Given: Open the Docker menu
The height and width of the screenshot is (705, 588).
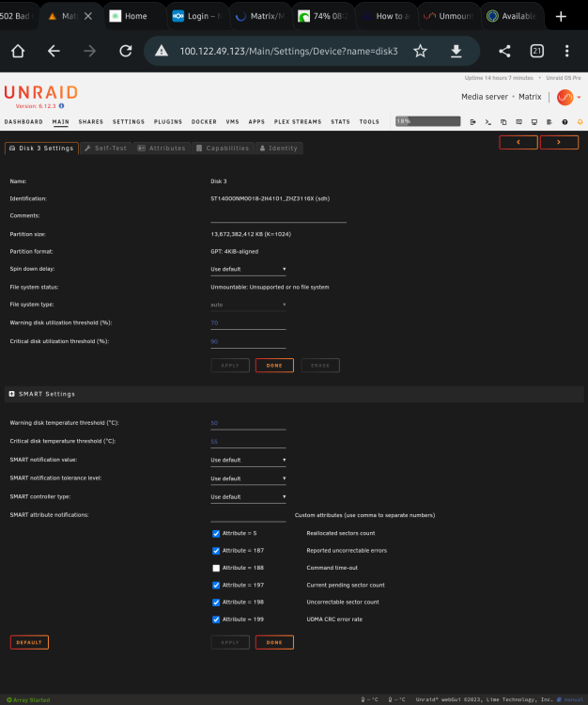Looking at the screenshot, I should 204,122.
